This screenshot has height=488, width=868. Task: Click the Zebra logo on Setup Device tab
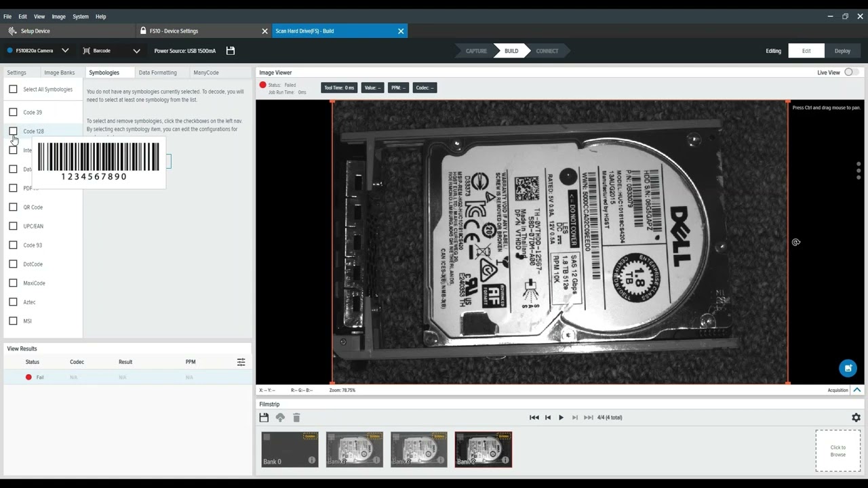(12, 30)
